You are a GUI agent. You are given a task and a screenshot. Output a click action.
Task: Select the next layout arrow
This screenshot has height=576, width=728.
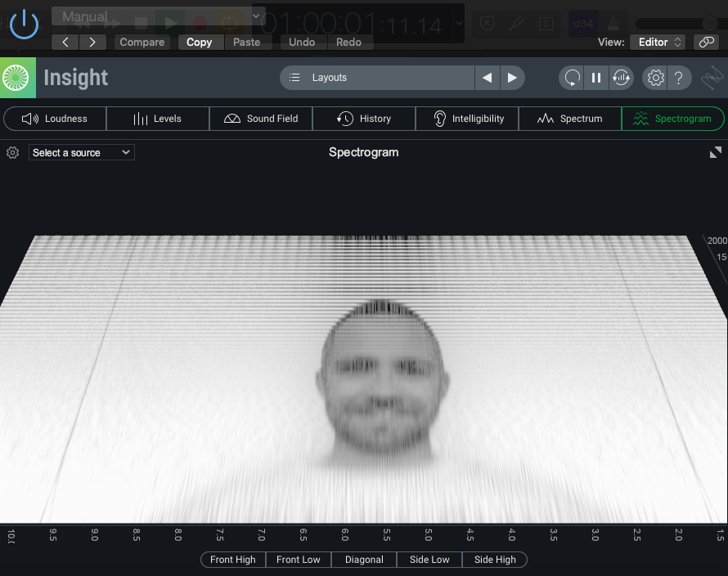(512, 78)
